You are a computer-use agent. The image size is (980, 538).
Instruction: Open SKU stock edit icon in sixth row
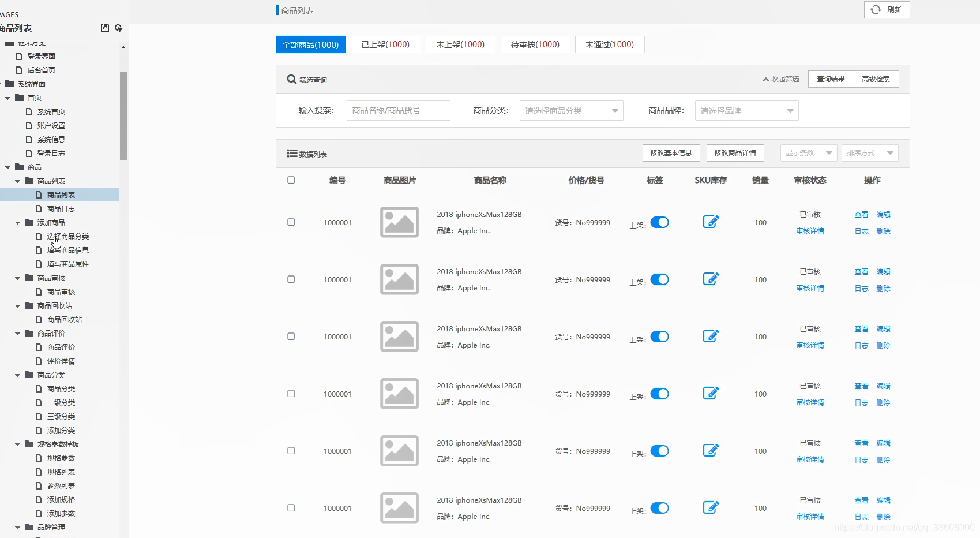(711, 507)
